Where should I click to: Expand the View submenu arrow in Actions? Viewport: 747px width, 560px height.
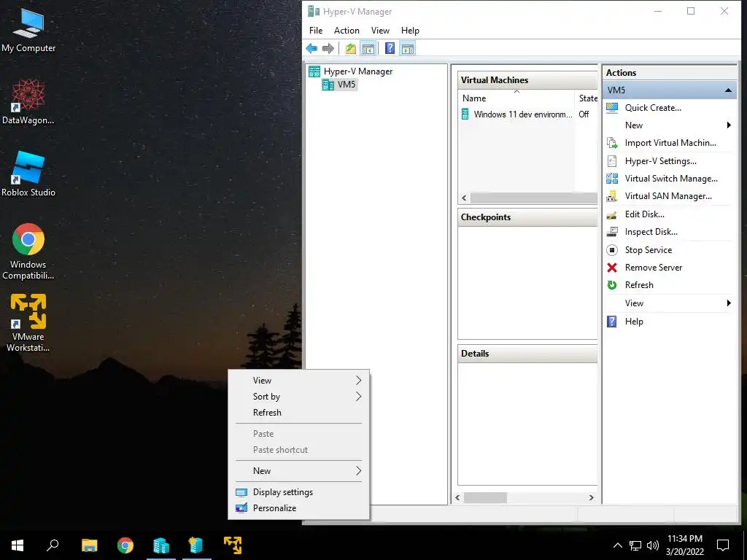pos(729,303)
